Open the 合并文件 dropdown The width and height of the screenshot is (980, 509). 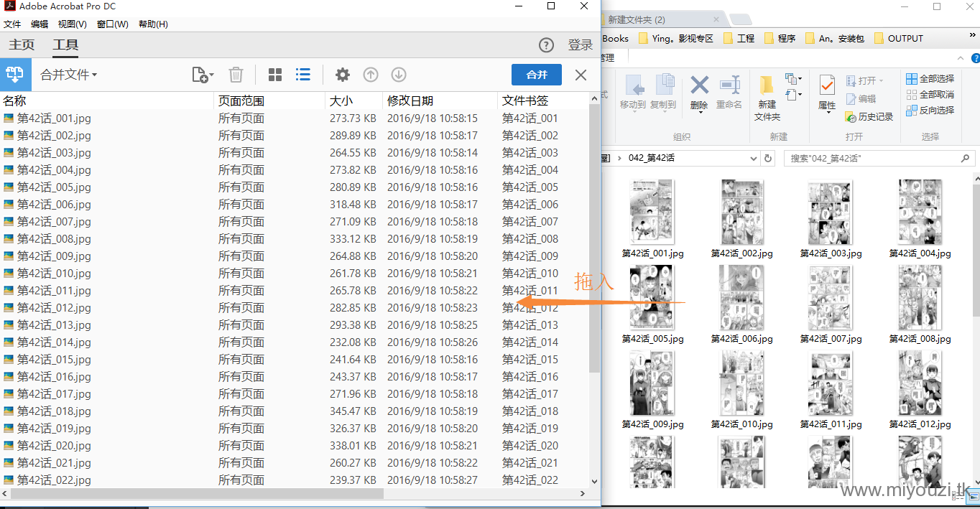[69, 75]
